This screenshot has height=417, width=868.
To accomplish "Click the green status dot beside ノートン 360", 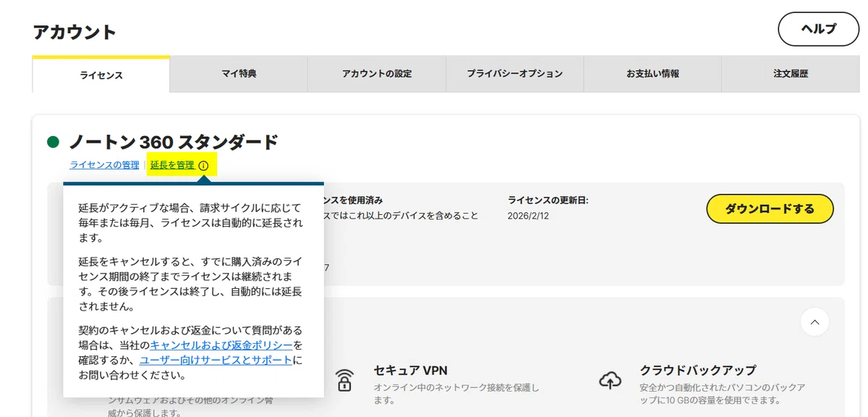I will coord(53,142).
